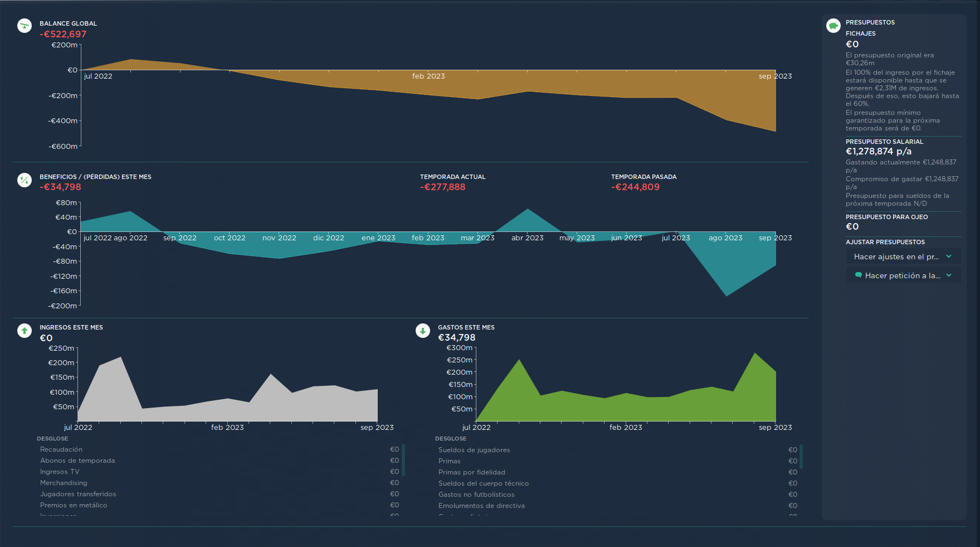This screenshot has width=980, height=547.
Task: Select the Sueldos de jugadores row
Action: point(617,450)
